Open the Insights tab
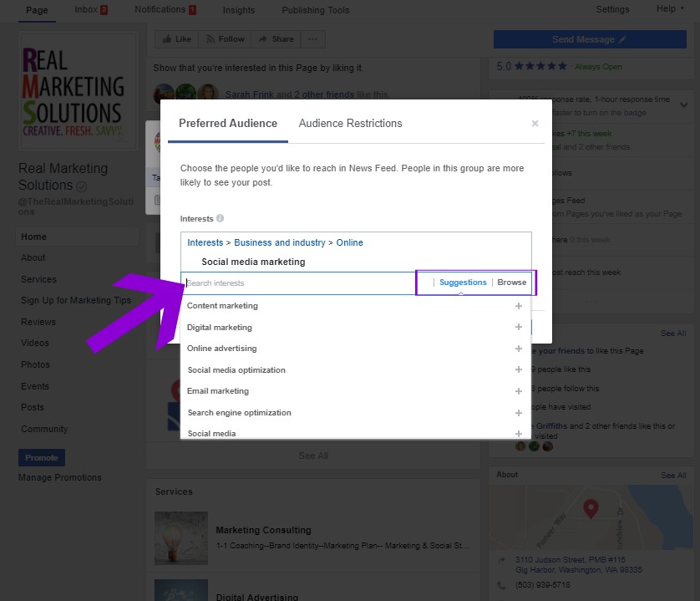 239,10
